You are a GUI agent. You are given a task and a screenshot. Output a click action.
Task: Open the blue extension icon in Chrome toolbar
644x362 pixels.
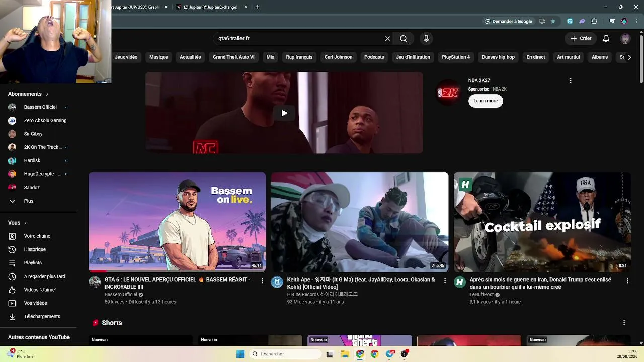click(x=570, y=21)
